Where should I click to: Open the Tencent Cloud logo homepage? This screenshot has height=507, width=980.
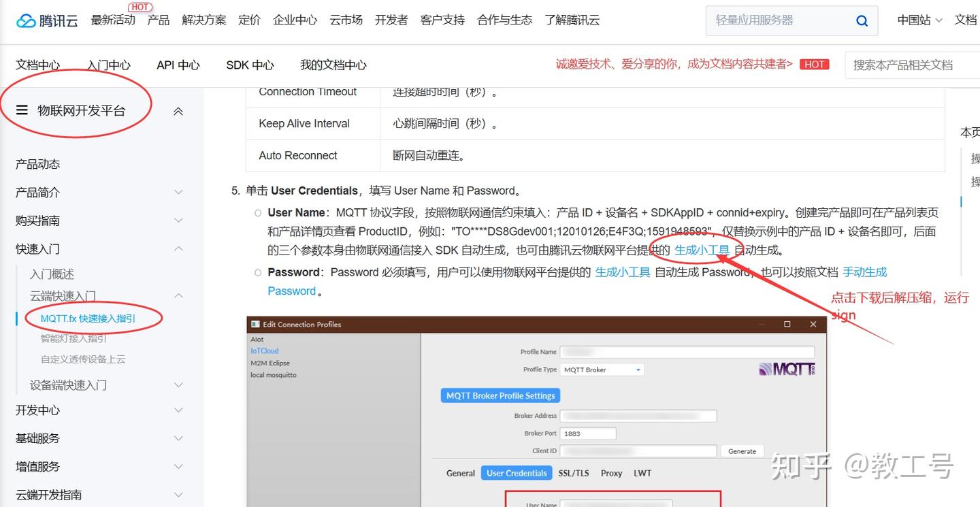pos(47,20)
